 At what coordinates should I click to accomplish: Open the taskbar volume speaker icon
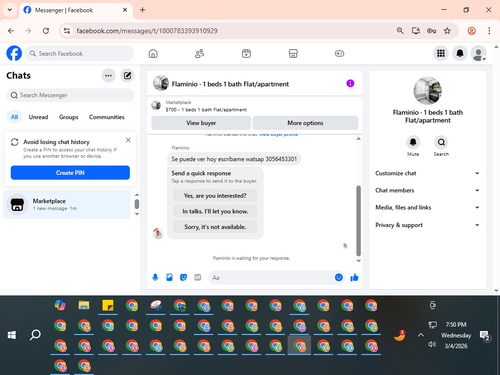click(x=432, y=344)
